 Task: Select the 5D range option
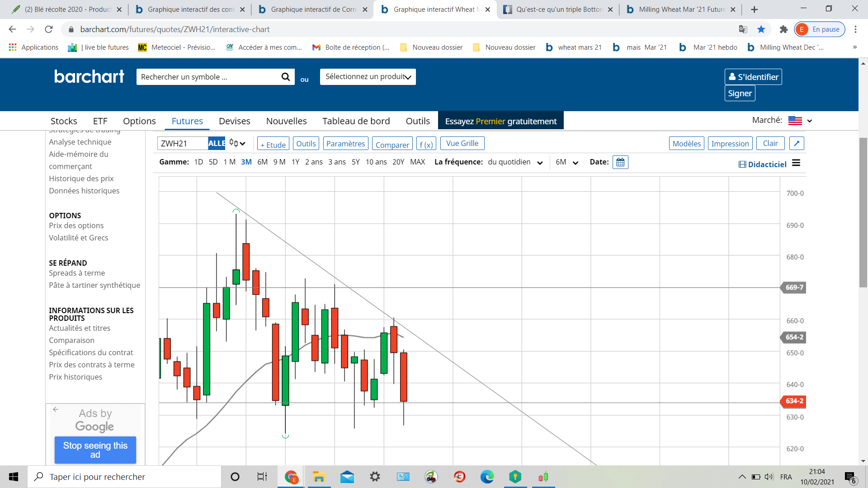click(x=213, y=162)
